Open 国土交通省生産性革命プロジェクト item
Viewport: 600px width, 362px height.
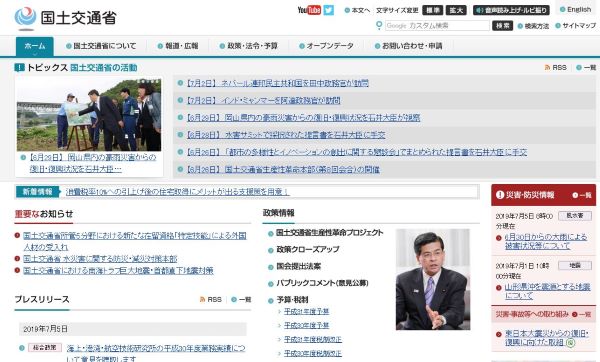point(329,232)
